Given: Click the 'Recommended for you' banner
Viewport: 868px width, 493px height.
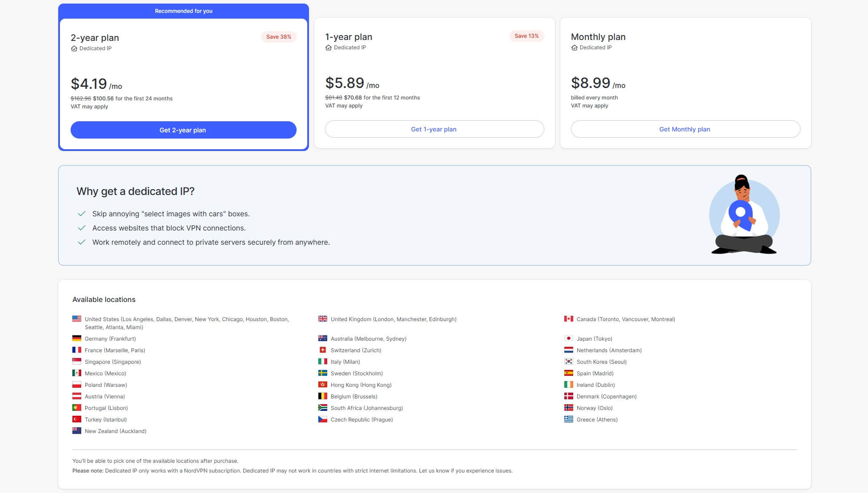Looking at the screenshot, I should pos(183,11).
